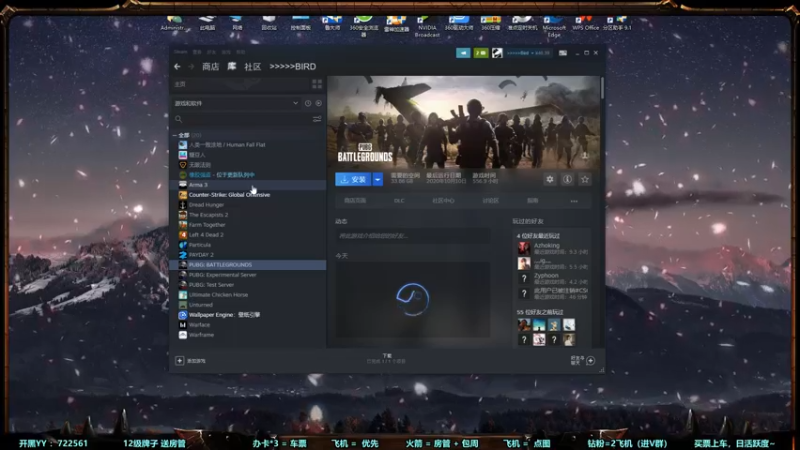The width and height of the screenshot is (800, 450).
Task: Open advanced library filter sliders icon
Action: tap(317, 119)
